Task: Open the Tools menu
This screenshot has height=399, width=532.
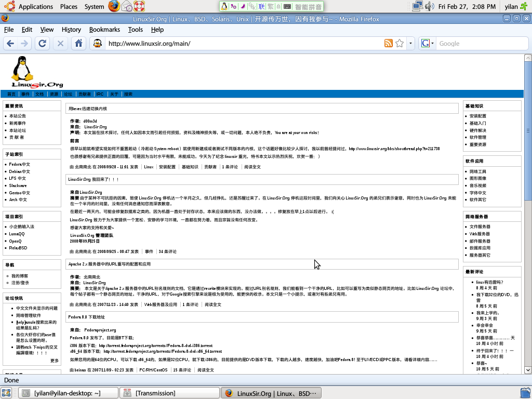Action: (x=136, y=30)
